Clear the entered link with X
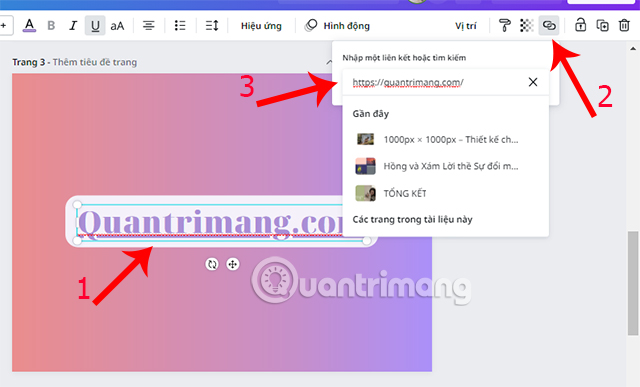 tap(533, 82)
